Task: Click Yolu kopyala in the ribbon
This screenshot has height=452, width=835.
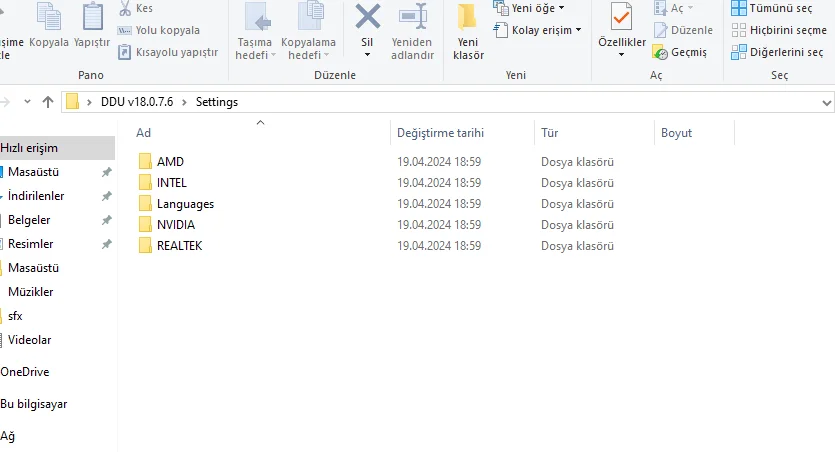Action: [159, 30]
